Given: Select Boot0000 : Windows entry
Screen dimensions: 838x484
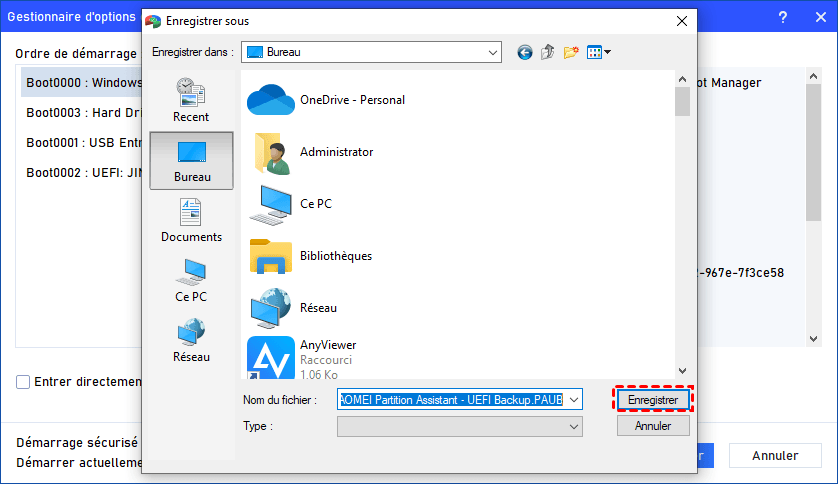Looking at the screenshot, I should pyautogui.click(x=81, y=82).
